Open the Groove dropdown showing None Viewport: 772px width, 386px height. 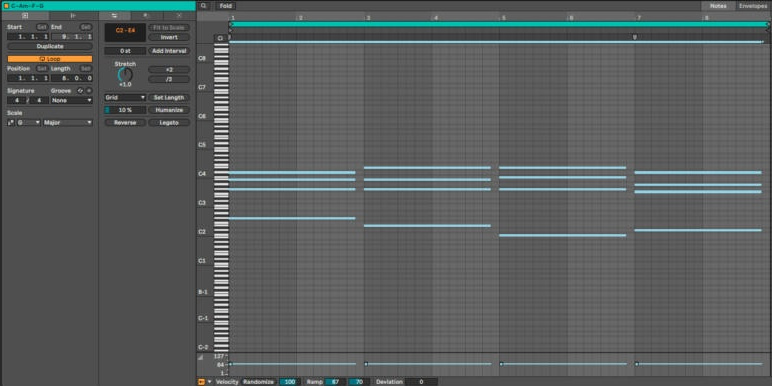[x=72, y=100]
